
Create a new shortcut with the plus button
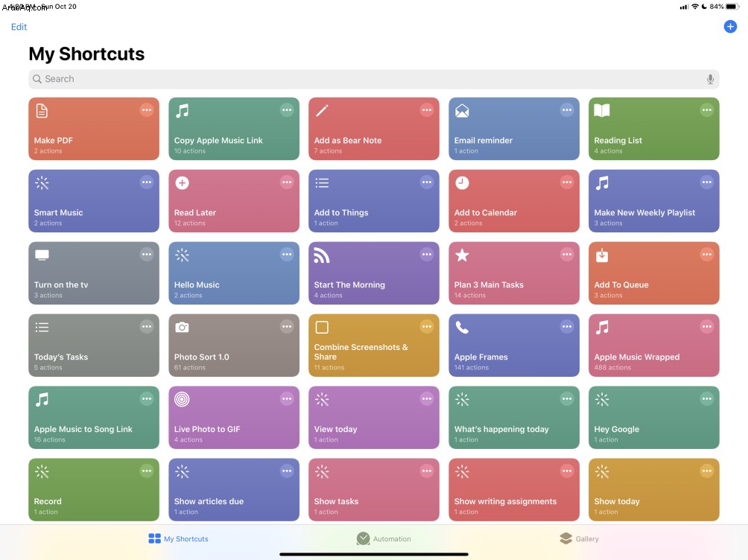point(730,27)
